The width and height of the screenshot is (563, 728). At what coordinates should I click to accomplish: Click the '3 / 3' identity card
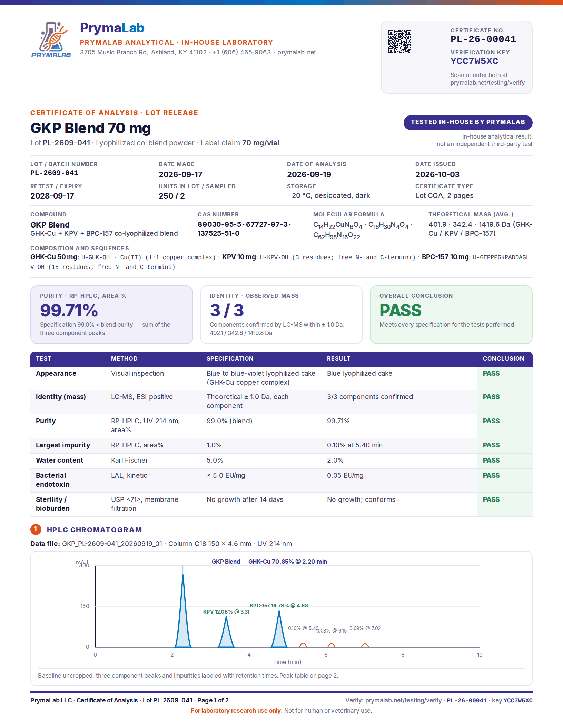[x=281, y=314]
